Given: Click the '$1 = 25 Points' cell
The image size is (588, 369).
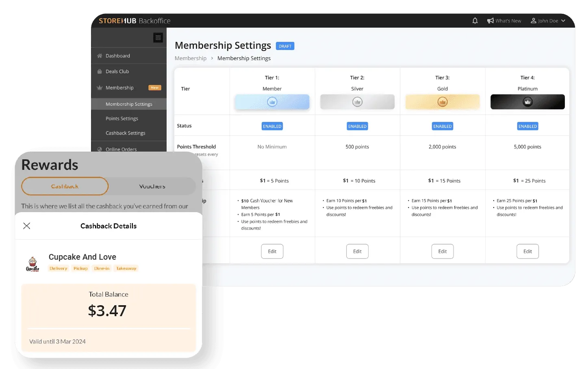Looking at the screenshot, I should pyautogui.click(x=529, y=181).
